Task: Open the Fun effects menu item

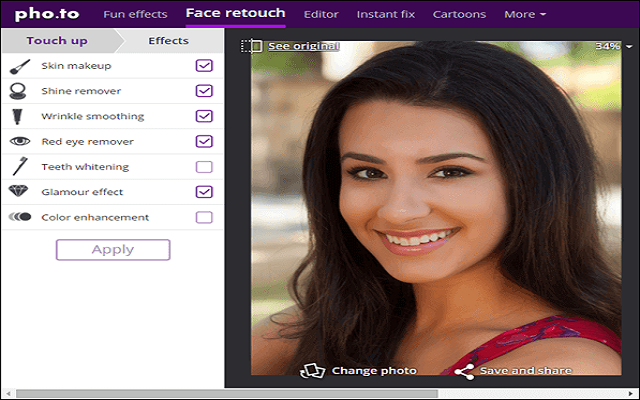Action: [x=135, y=15]
